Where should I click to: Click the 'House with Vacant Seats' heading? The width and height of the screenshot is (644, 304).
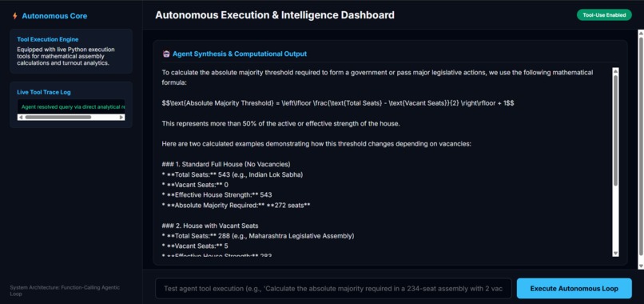pyautogui.click(x=210, y=226)
